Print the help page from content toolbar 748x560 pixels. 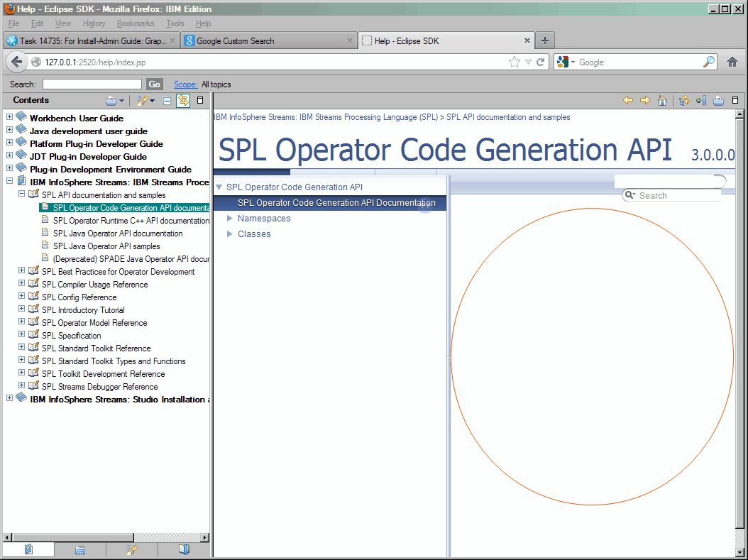coord(718,100)
